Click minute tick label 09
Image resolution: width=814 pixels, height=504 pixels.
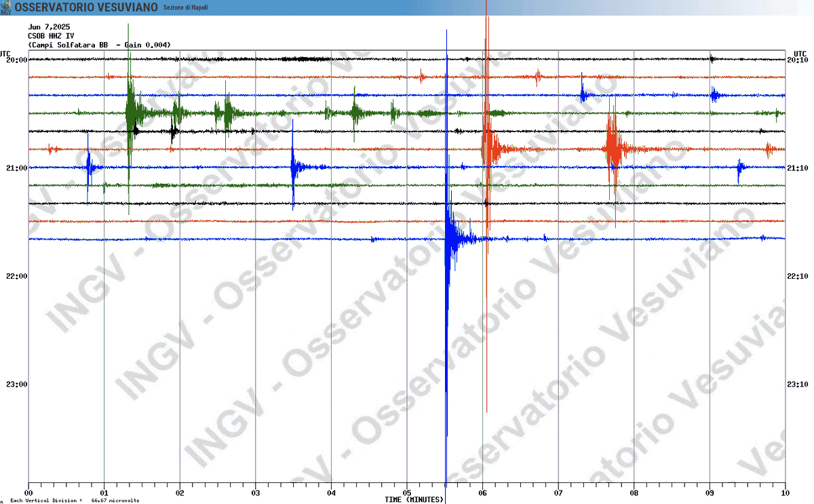pyautogui.click(x=710, y=493)
